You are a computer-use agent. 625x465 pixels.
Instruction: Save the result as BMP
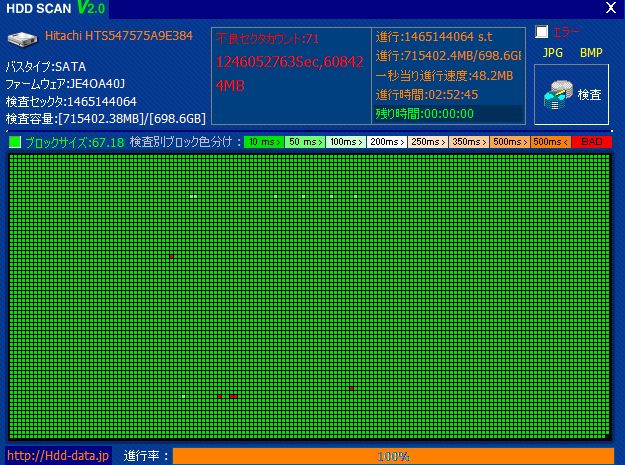[591, 53]
